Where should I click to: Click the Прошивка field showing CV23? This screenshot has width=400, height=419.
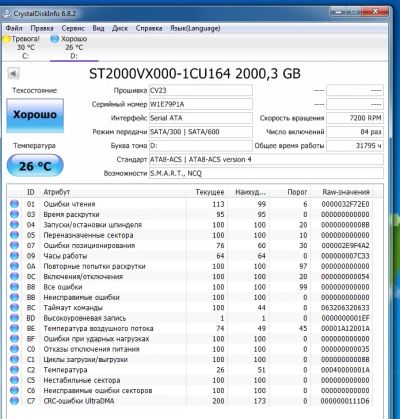(x=201, y=90)
